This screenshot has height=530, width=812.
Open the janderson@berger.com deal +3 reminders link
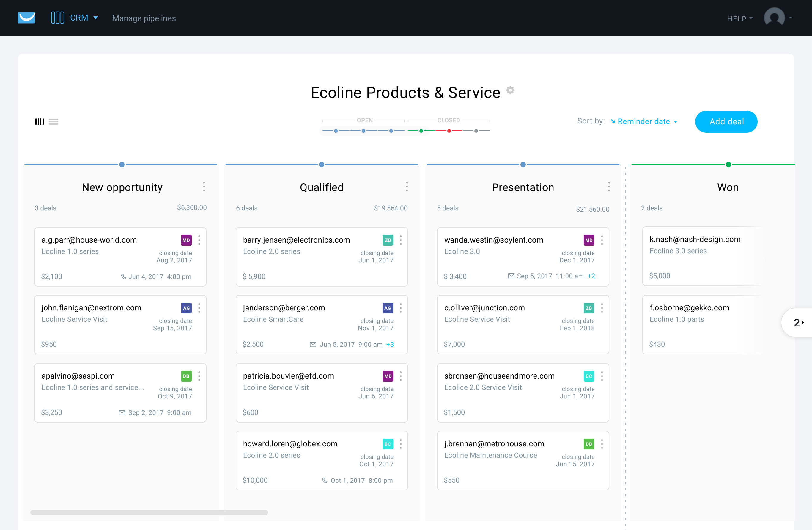(390, 344)
